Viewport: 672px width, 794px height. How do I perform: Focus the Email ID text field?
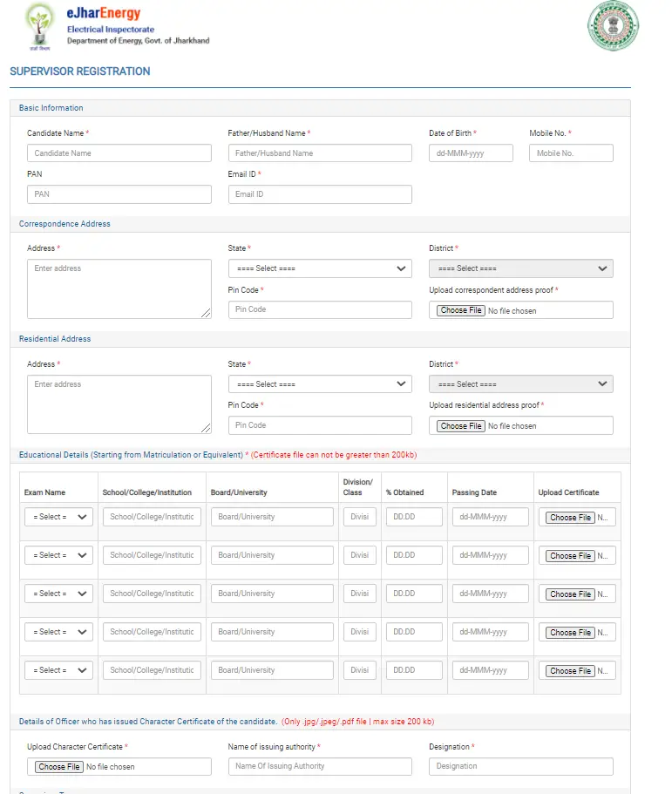pyautogui.click(x=320, y=194)
